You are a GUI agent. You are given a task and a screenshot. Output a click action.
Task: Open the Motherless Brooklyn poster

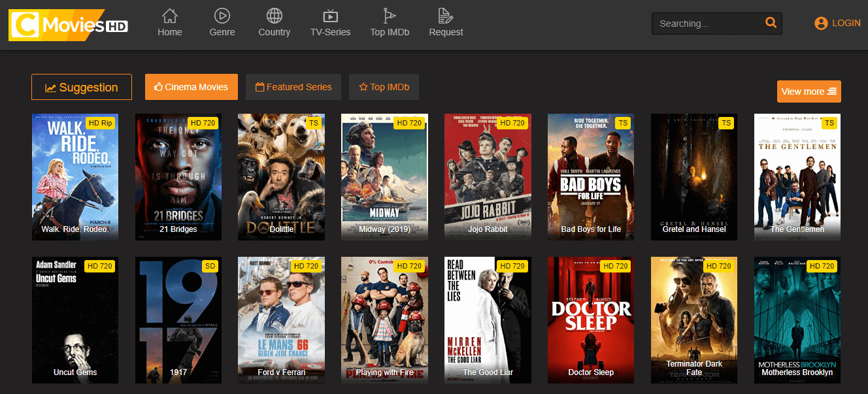point(797,320)
